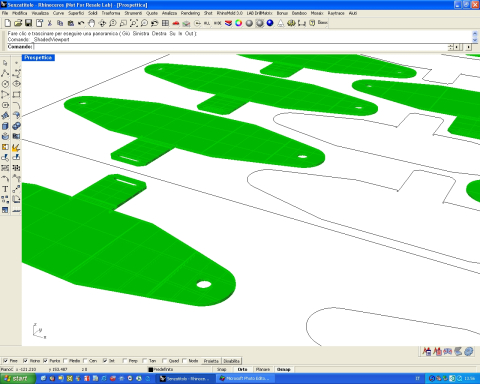Image resolution: width=480 pixels, height=384 pixels.
Task: Enable the Quad osnap checkbox
Action: click(x=165, y=361)
